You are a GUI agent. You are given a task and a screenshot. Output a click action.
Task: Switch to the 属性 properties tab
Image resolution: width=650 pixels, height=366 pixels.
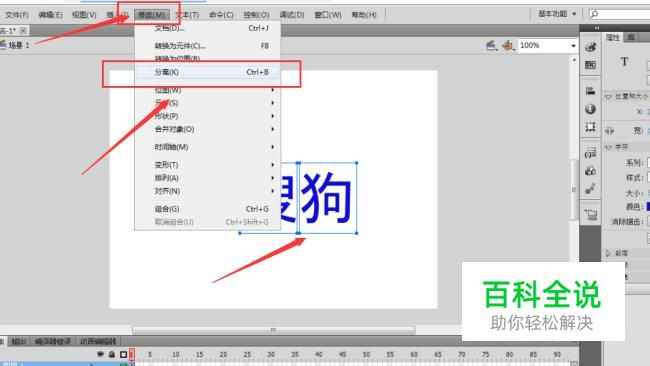612,37
